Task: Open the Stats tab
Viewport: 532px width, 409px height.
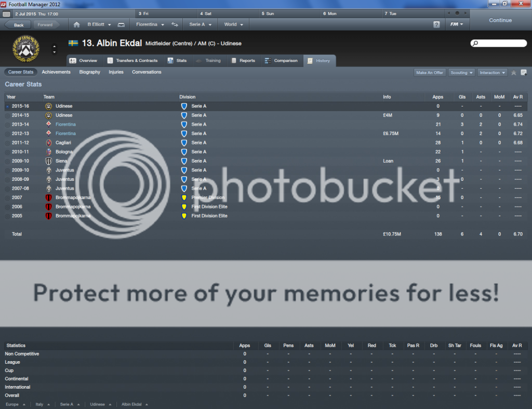Action: [x=177, y=61]
